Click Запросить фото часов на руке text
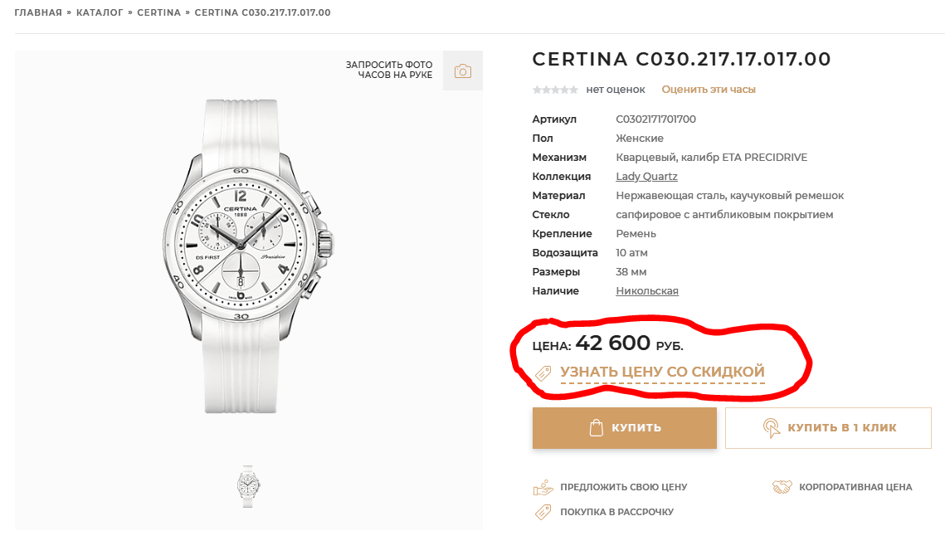The image size is (945, 560). (389, 70)
